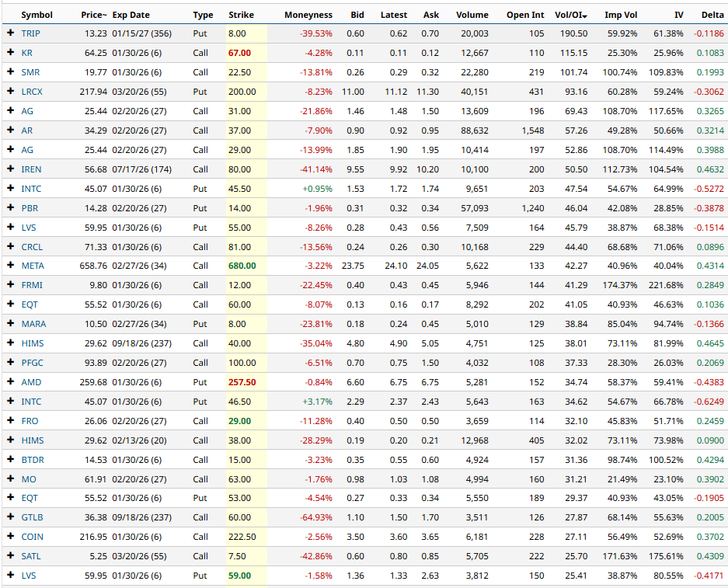Image resolution: width=728 pixels, height=588 pixels.
Task: Expand the AMD row plus icon
Action: coord(10,381)
